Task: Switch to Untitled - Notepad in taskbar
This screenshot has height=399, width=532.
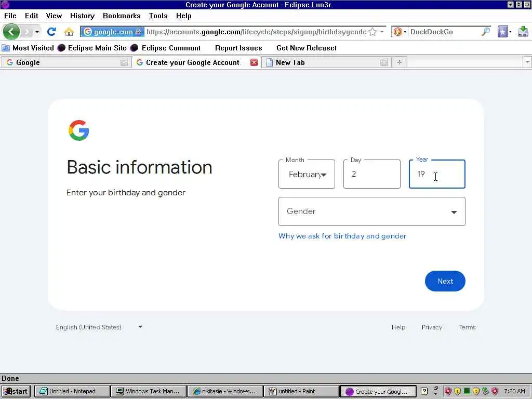Action: pos(72,391)
